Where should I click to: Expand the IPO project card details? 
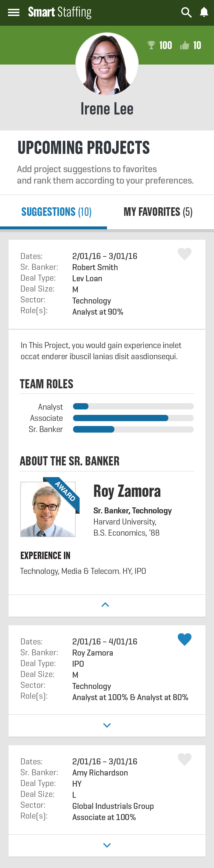107,725
